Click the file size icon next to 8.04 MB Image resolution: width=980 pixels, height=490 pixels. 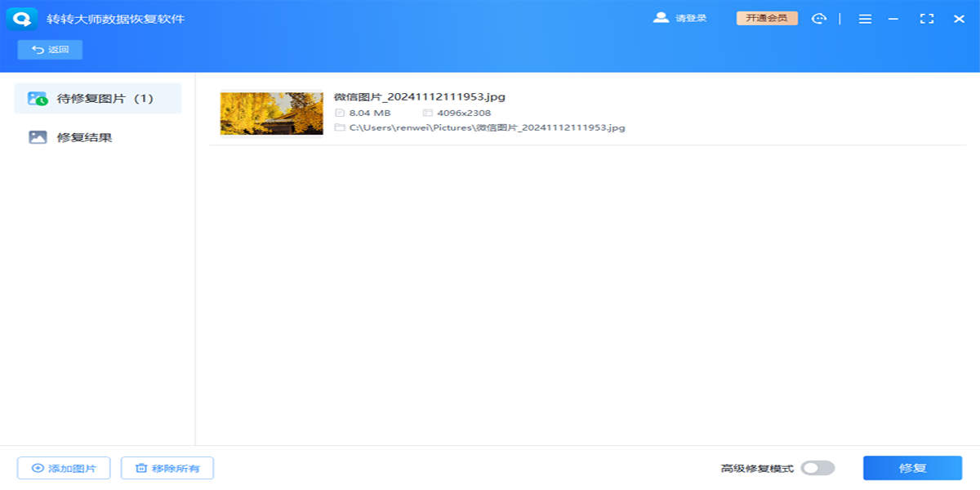point(340,113)
